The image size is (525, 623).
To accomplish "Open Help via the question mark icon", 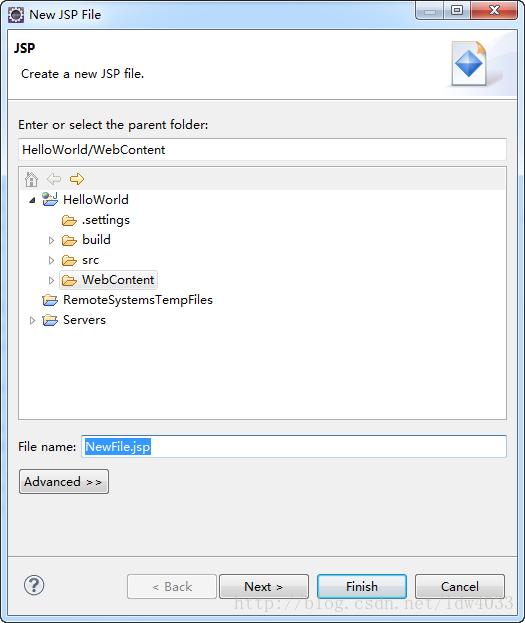I will [x=34, y=585].
